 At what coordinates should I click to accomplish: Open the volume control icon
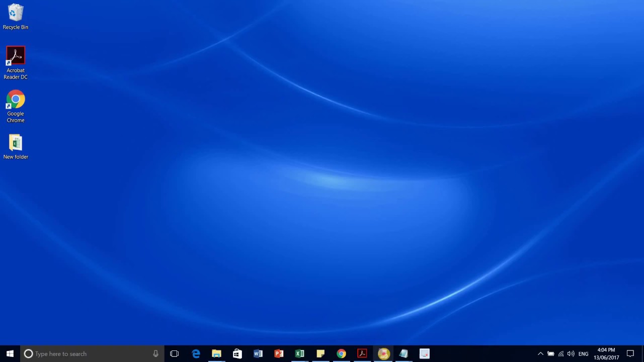tap(571, 353)
